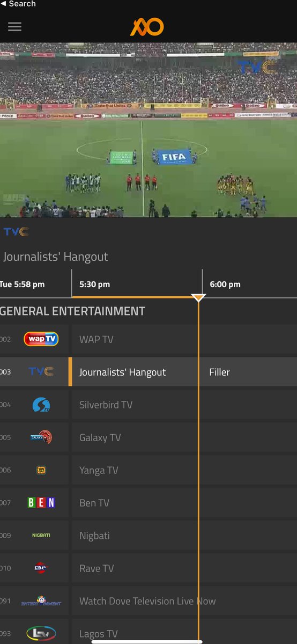Tap the Tue 5:58 pm current time label

23,284
